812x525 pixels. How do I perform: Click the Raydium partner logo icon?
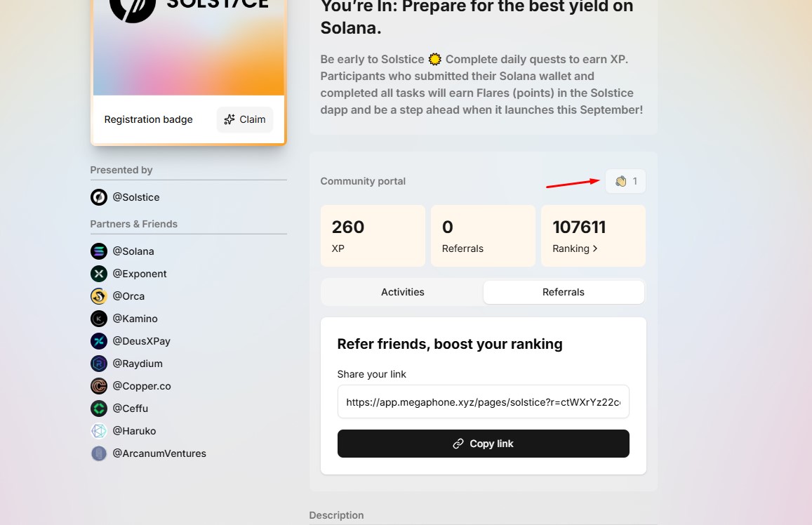click(x=99, y=364)
